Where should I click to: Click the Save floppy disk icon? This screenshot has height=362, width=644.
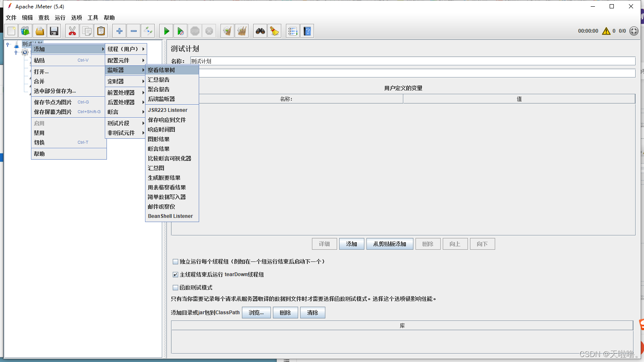[x=54, y=31]
